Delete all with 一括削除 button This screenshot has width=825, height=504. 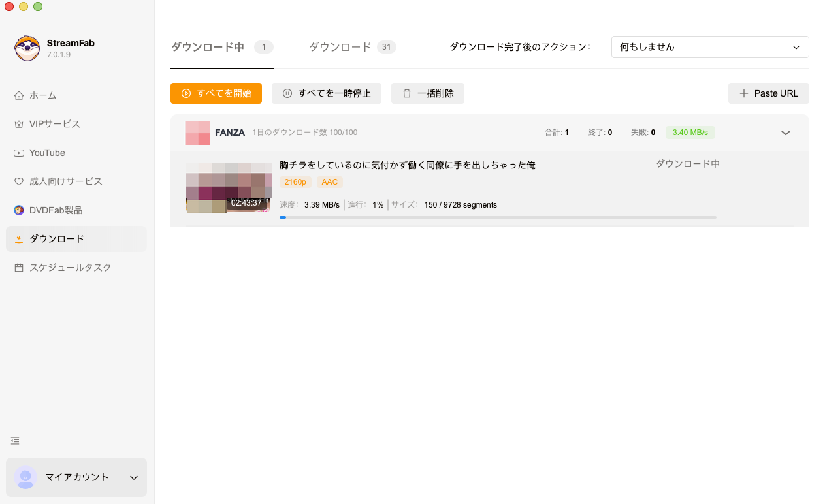coord(428,93)
